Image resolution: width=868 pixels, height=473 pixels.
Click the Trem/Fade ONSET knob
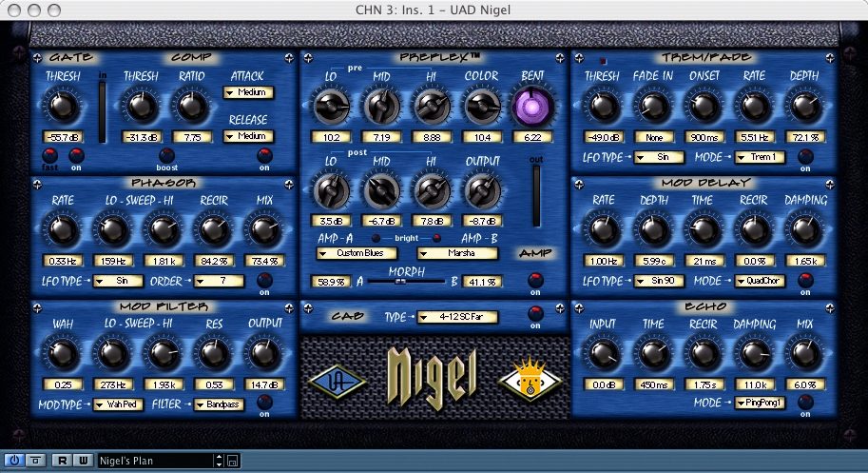click(x=704, y=107)
